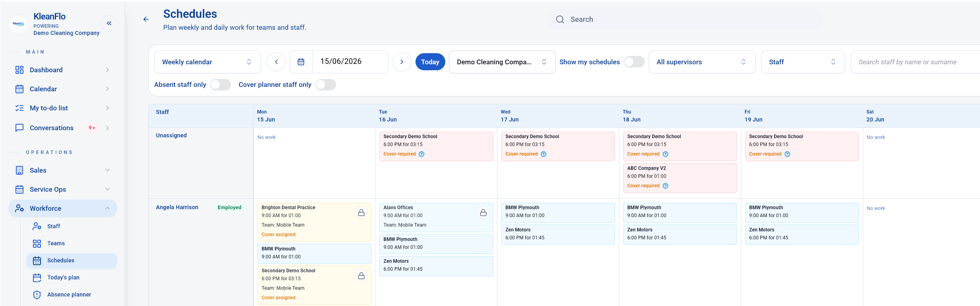Click the Service Ops calendar icon
This screenshot has height=306, width=980.
[19, 189]
